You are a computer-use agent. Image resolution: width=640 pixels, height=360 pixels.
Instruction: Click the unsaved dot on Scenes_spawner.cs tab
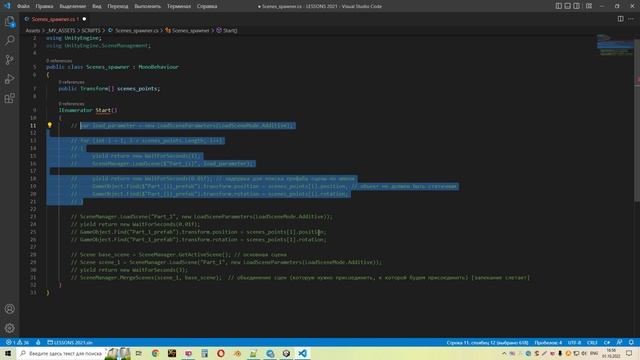coord(84,19)
